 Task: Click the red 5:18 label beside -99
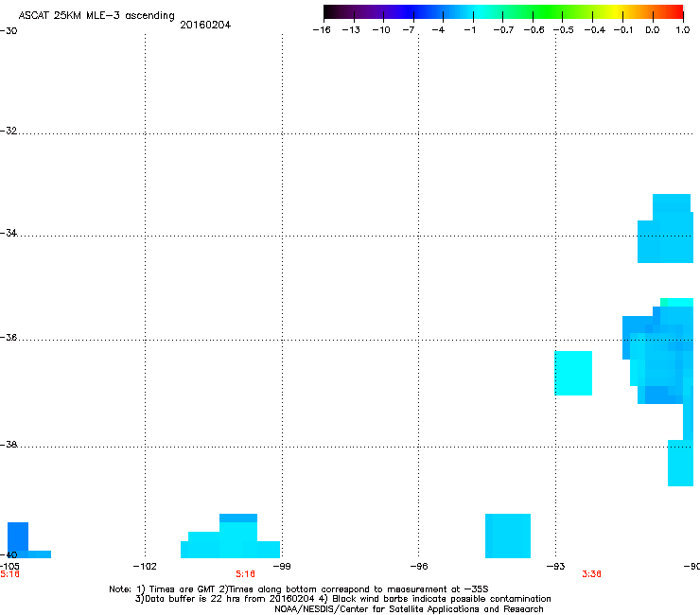pos(246,574)
